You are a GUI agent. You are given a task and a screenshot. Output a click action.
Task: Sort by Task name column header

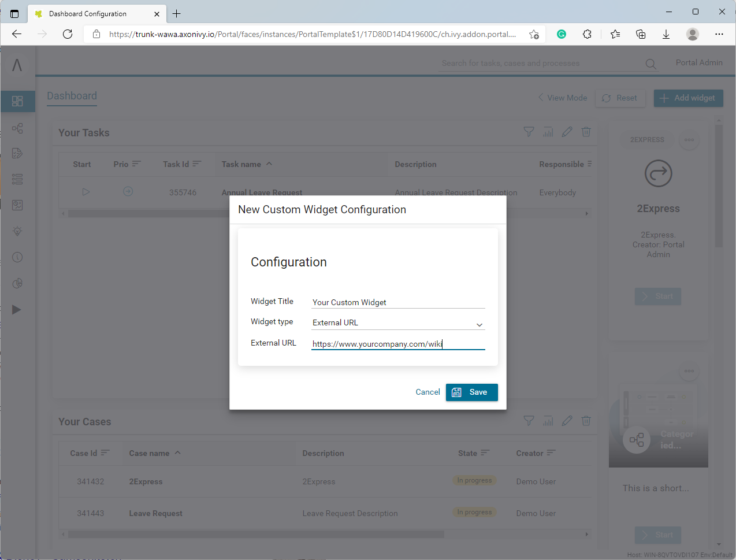point(241,165)
